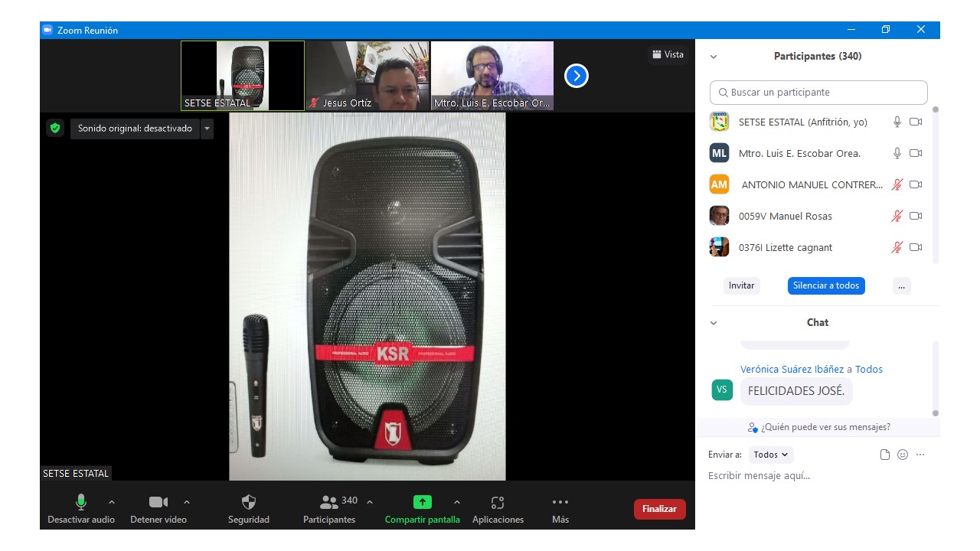Open chat more options ellipsis
The image size is (980, 551).
(920, 455)
